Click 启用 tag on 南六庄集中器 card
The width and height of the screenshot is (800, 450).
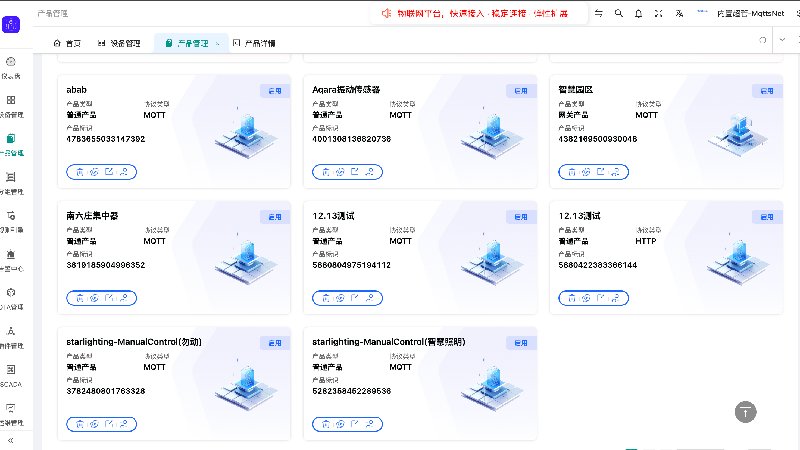tap(275, 217)
